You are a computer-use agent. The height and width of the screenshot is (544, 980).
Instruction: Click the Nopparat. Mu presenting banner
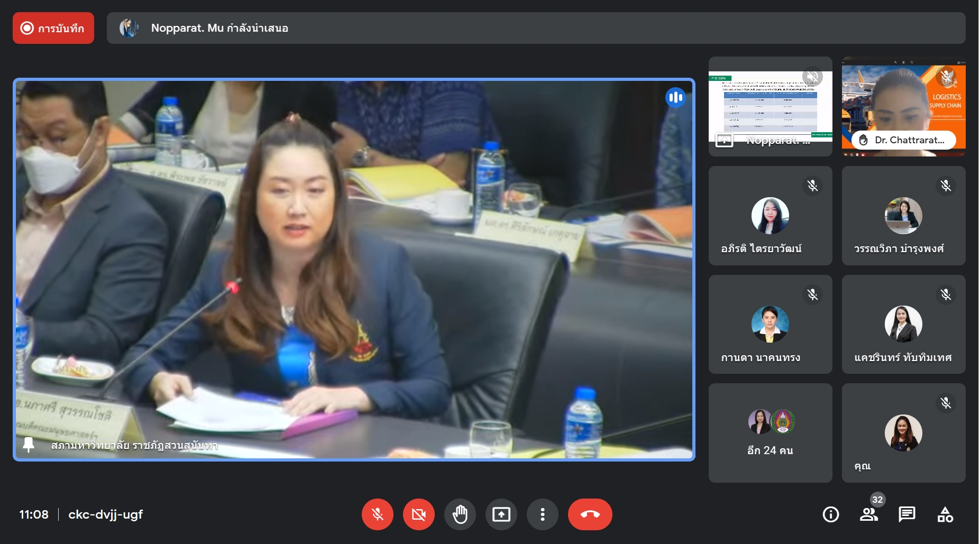[x=535, y=28]
